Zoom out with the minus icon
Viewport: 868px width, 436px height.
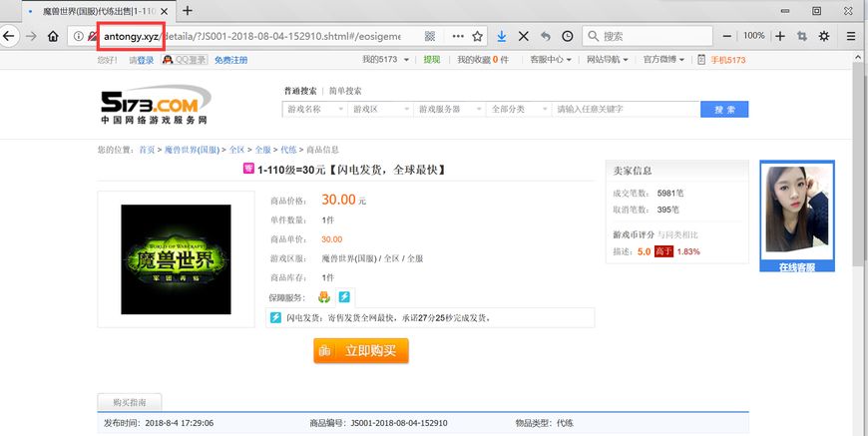click(727, 36)
